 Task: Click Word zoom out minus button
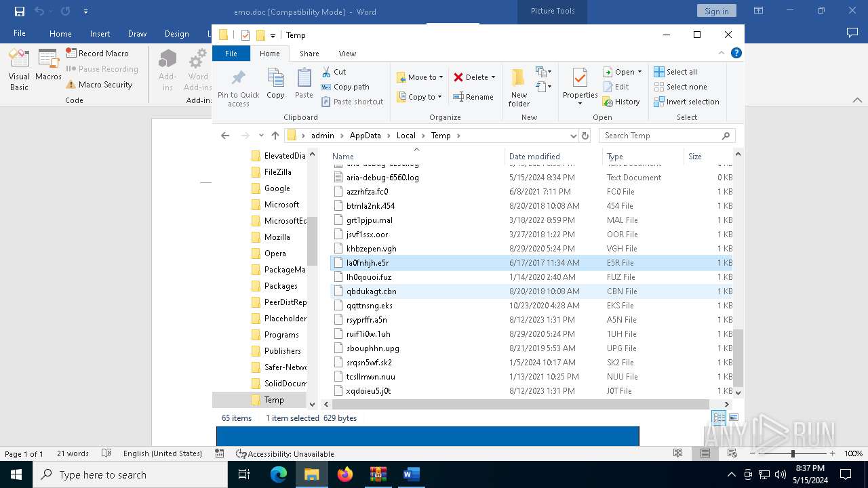(x=752, y=453)
